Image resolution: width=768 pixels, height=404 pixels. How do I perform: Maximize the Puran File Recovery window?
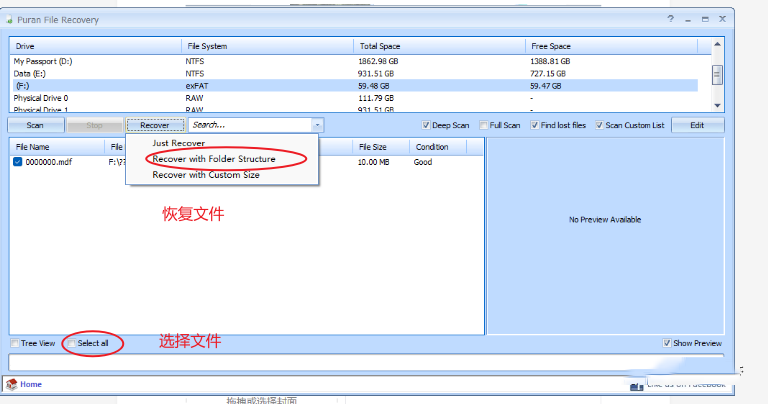705,20
